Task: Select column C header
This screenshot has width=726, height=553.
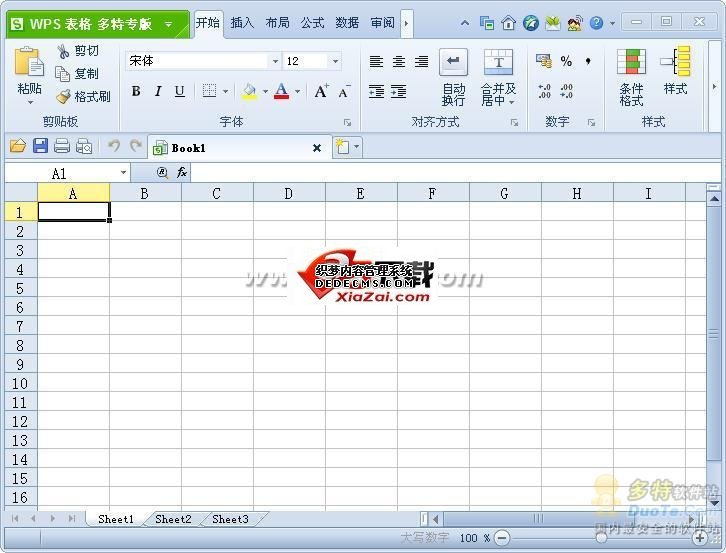Action: click(x=217, y=194)
